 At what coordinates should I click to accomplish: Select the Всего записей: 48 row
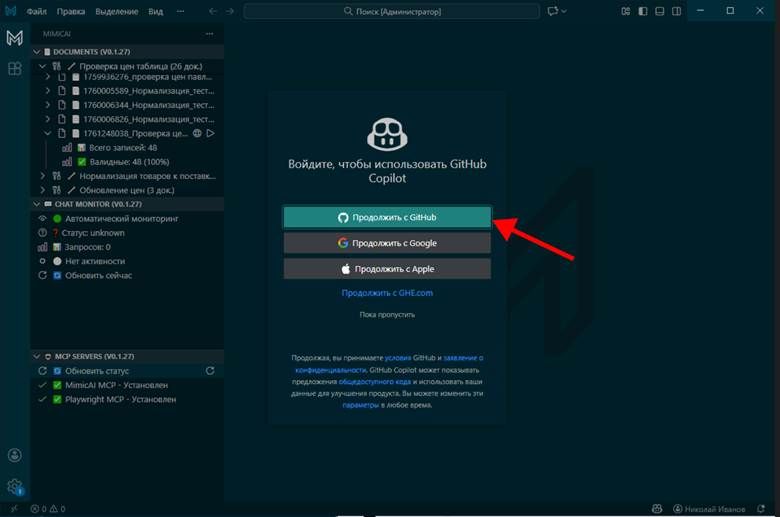[x=127, y=147]
